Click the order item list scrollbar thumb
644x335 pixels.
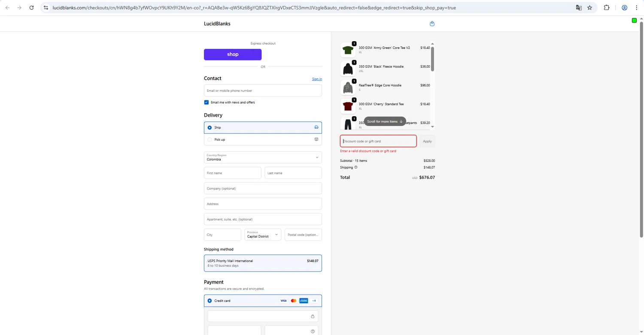pos(432,59)
